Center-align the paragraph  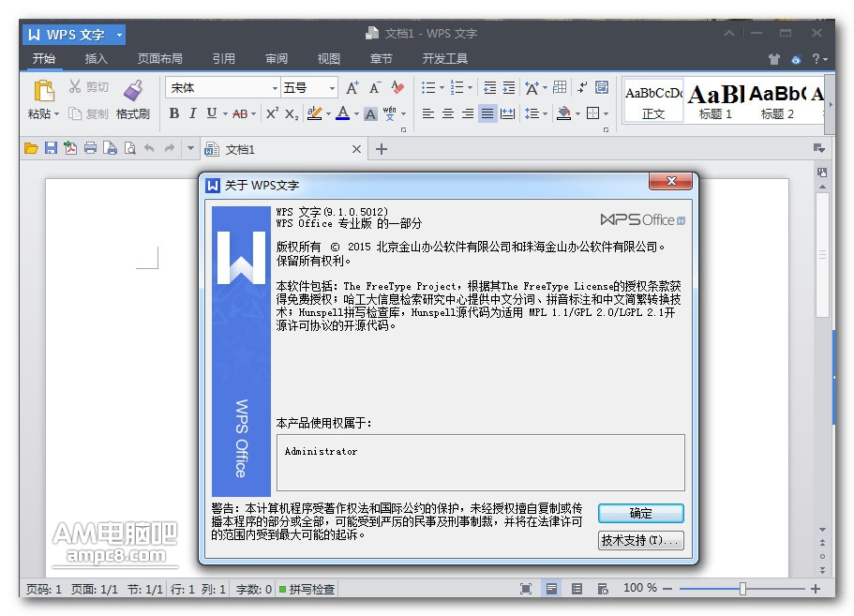coord(448,113)
